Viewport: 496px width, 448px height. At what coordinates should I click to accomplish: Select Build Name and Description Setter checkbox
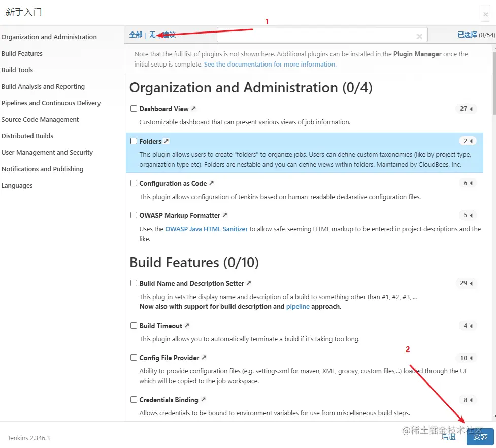pyautogui.click(x=134, y=283)
